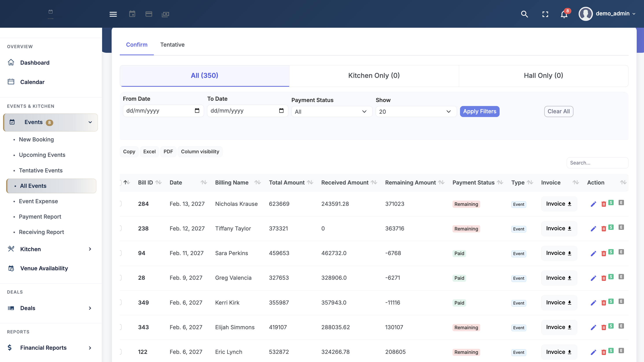Switch to the Tentative tab
644x362 pixels.
click(x=172, y=44)
